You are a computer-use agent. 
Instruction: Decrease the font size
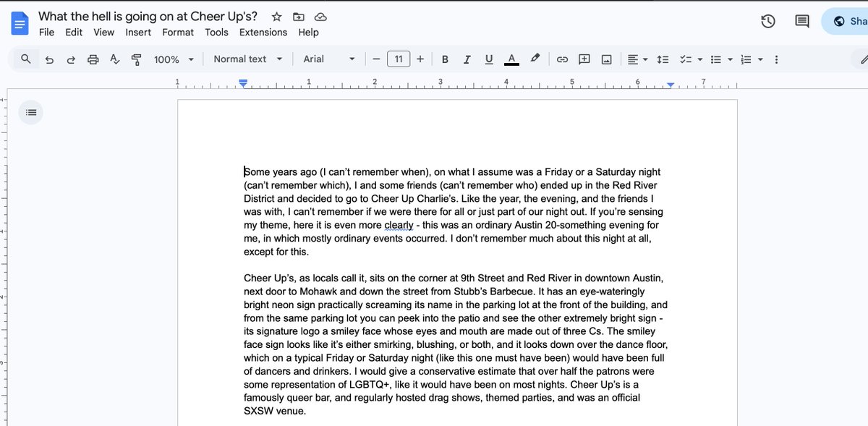[x=376, y=59]
